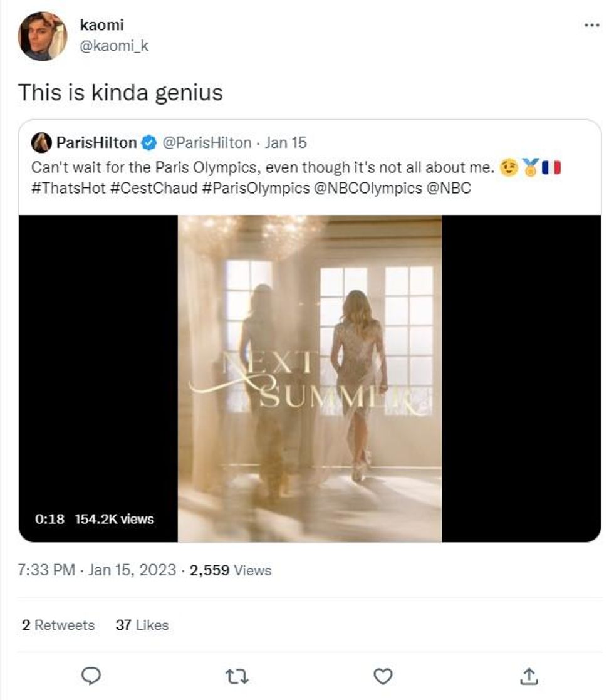The width and height of the screenshot is (614, 700).
Task: Click the retweet arrows icon
Action: [237, 676]
